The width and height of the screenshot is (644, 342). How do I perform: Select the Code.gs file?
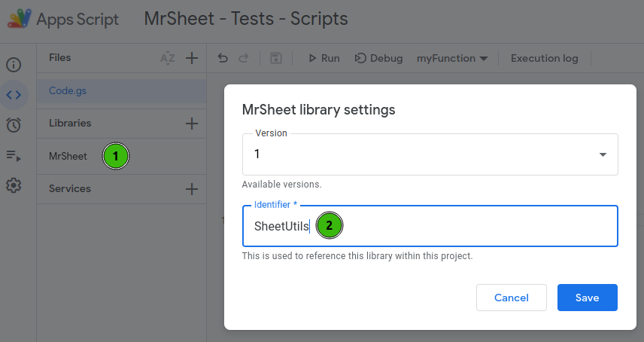tap(122, 91)
